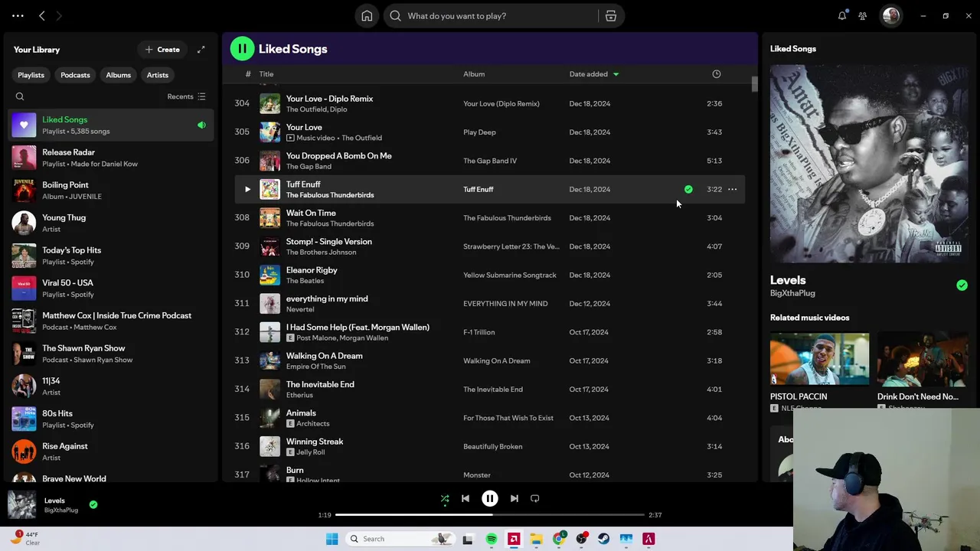Seek within the playback progress bar

490,515
